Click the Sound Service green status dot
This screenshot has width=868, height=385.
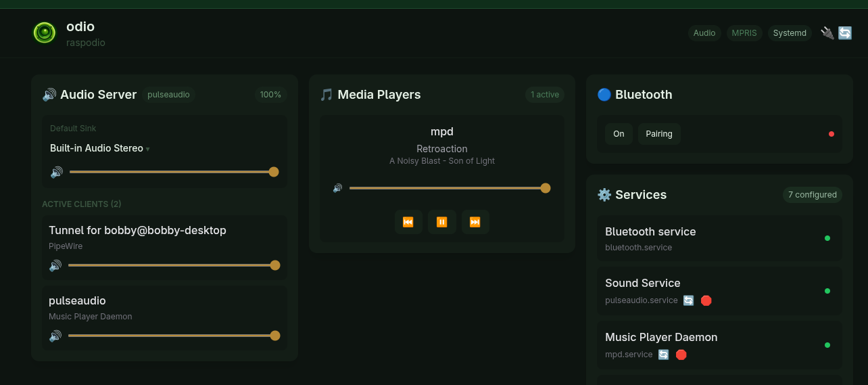click(827, 291)
